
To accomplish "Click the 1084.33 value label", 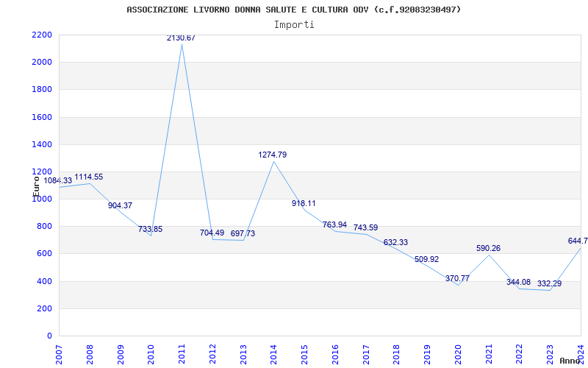I will point(58,180).
